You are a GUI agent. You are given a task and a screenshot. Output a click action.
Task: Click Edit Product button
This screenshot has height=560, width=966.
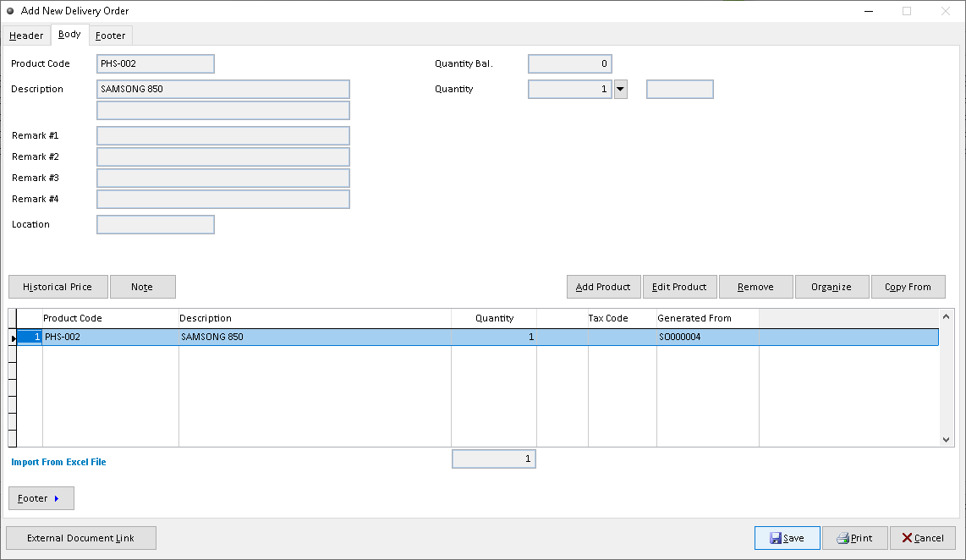click(679, 287)
